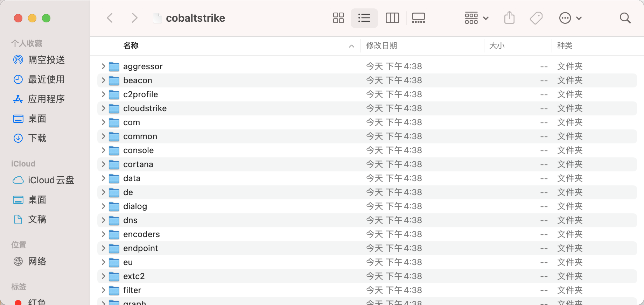
Task: Open the search magnifier icon
Action: pos(625,18)
